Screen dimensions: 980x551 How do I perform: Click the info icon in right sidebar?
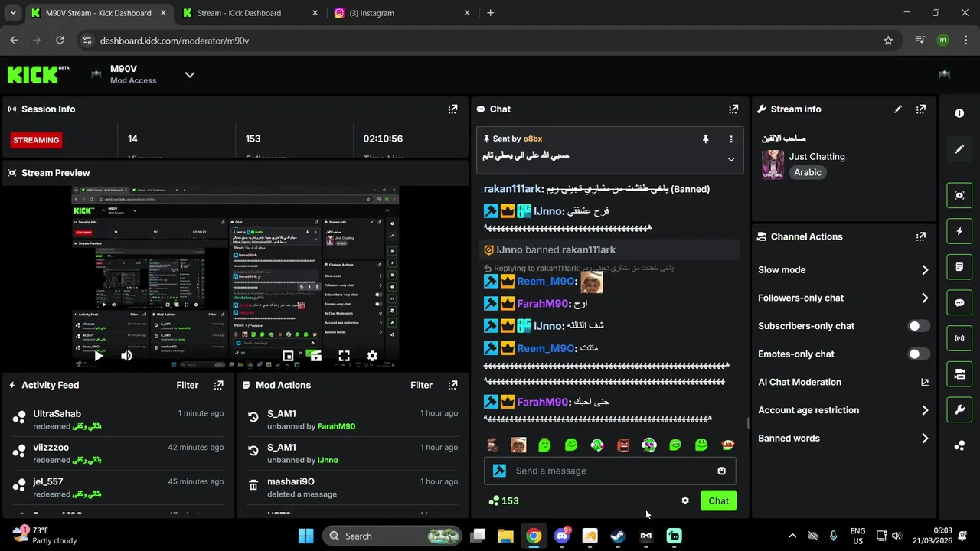pos(959,113)
